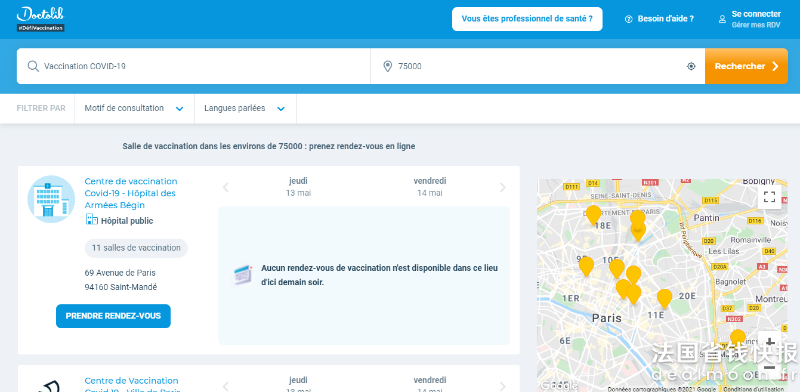Show previous days in Bégin calendar
800x392 pixels.
(x=226, y=187)
